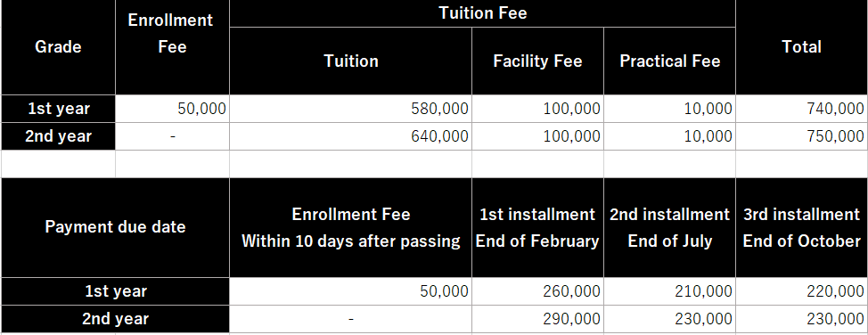868x335 pixels.
Task: Select the Enrollment Fee header cell
Action: 172,47
